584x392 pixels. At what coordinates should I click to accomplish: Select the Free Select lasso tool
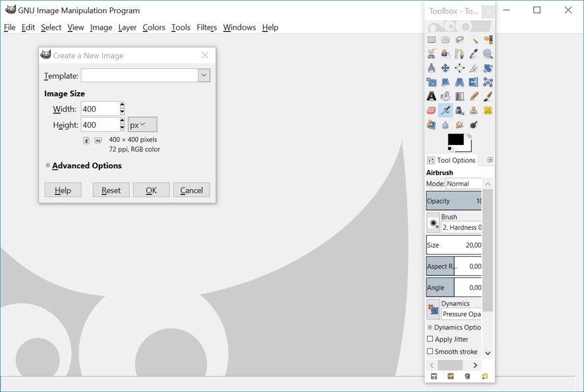[459, 40]
